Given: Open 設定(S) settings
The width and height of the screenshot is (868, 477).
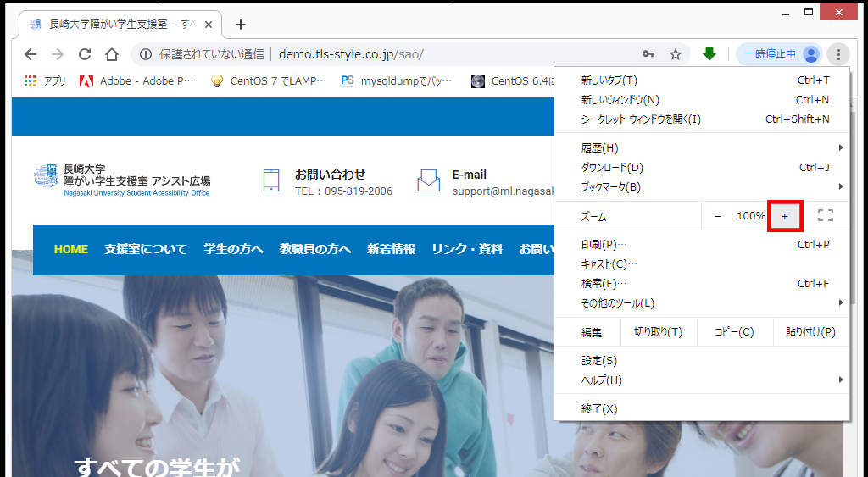Looking at the screenshot, I should [701, 360].
